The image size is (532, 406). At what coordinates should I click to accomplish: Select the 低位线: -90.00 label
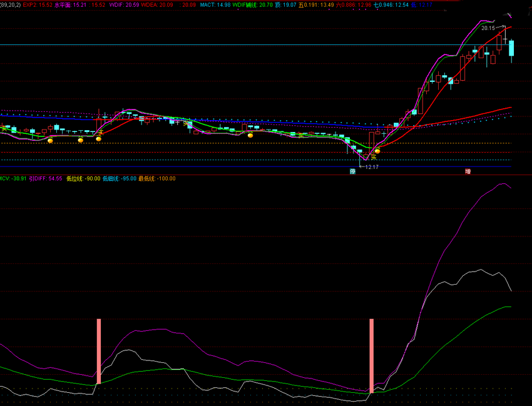tap(83, 178)
